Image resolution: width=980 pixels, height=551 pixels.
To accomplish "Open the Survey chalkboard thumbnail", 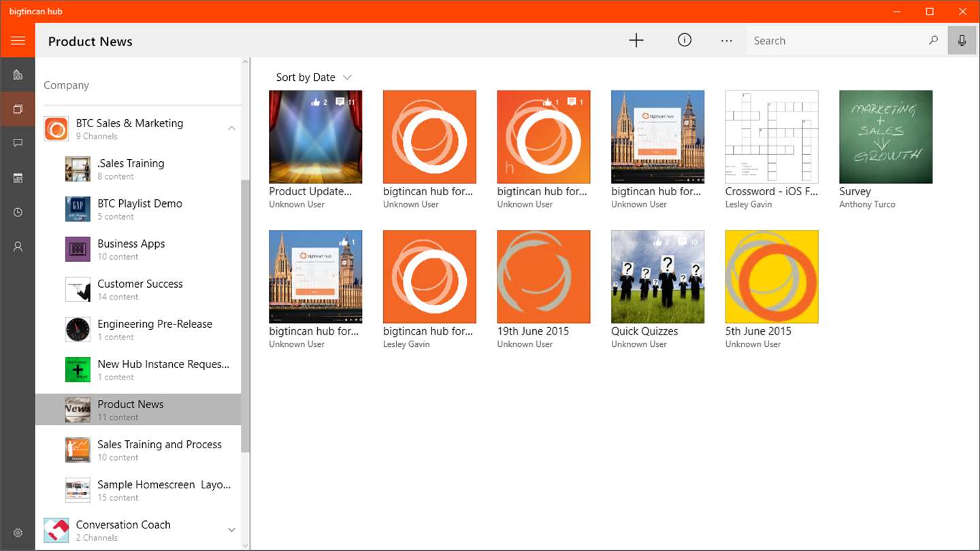I will point(885,137).
